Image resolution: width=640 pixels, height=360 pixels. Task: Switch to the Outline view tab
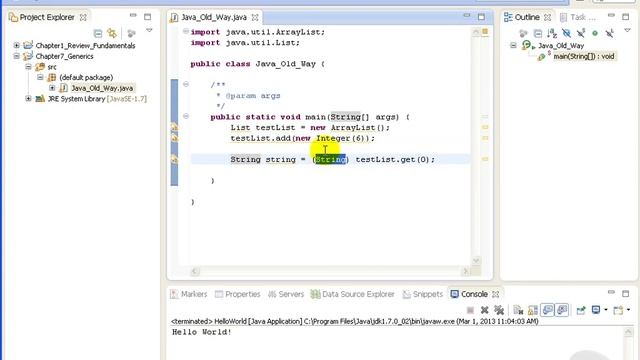[527, 17]
